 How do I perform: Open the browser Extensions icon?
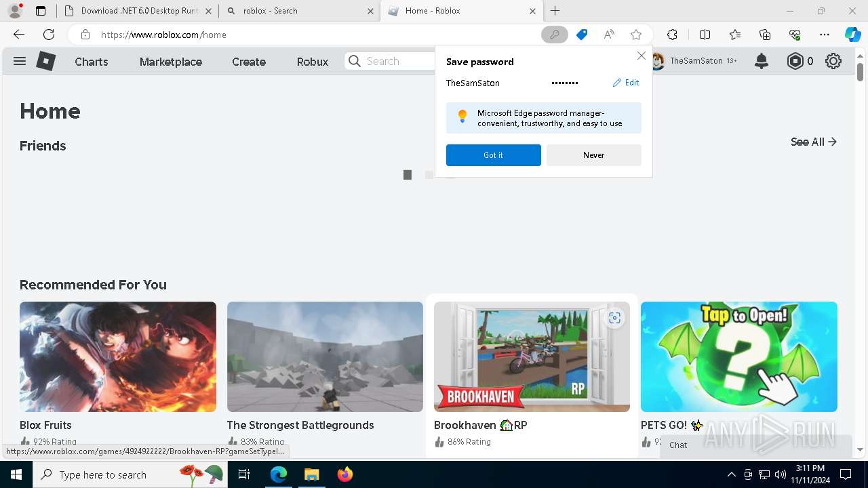[672, 35]
